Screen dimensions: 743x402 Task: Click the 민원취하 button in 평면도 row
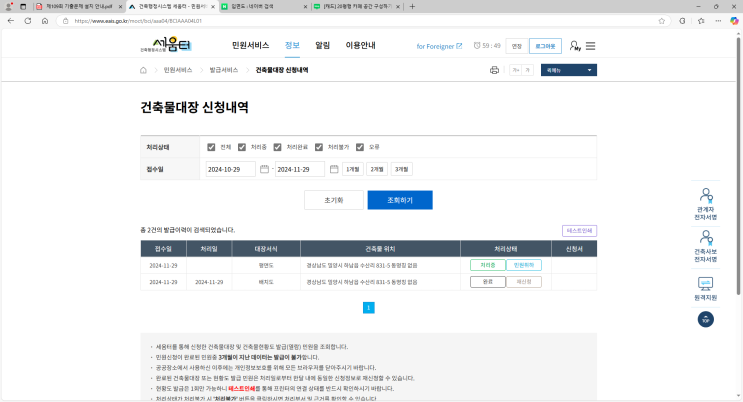(x=524, y=265)
